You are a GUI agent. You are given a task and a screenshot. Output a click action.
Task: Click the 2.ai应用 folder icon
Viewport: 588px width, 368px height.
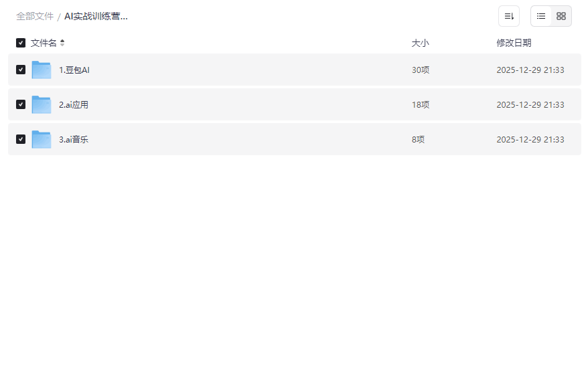(42, 104)
